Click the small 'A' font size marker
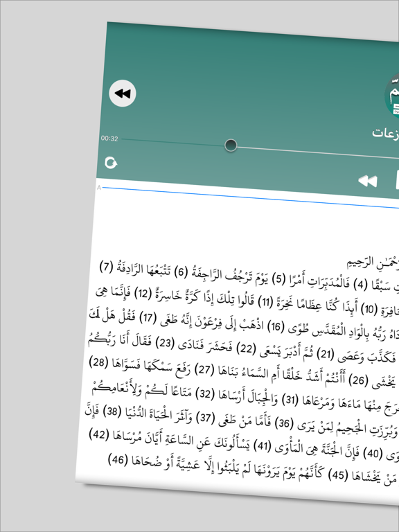Viewport: 399px width, 532px height. tap(99, 187)
